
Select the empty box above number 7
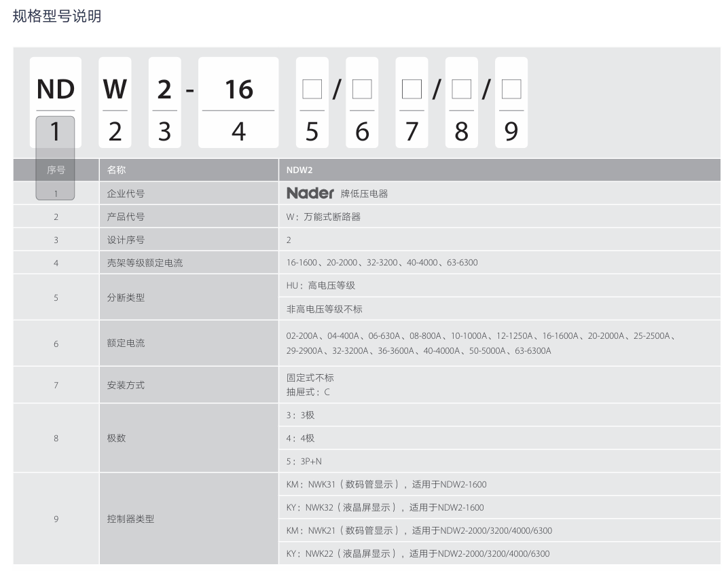coord(412,89)
